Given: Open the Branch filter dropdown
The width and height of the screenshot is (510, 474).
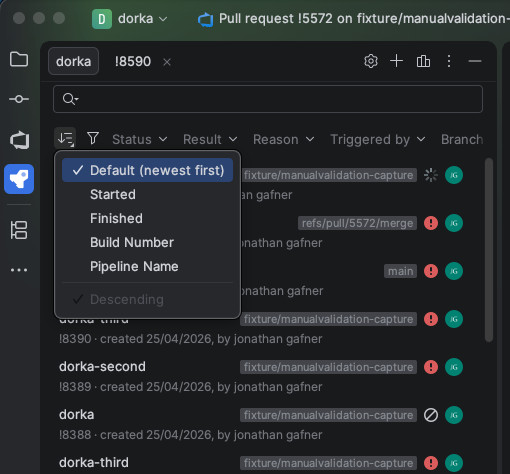Looking at the screenshot, I should 462,139.
